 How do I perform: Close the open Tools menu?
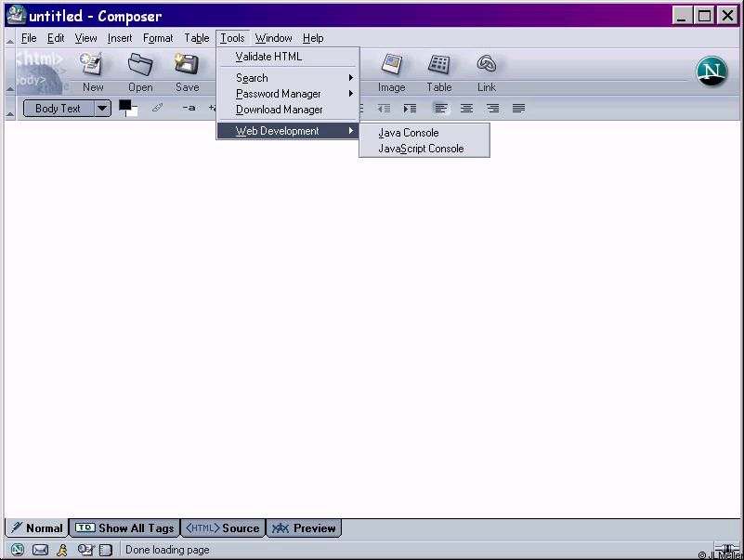pos(232,38)
